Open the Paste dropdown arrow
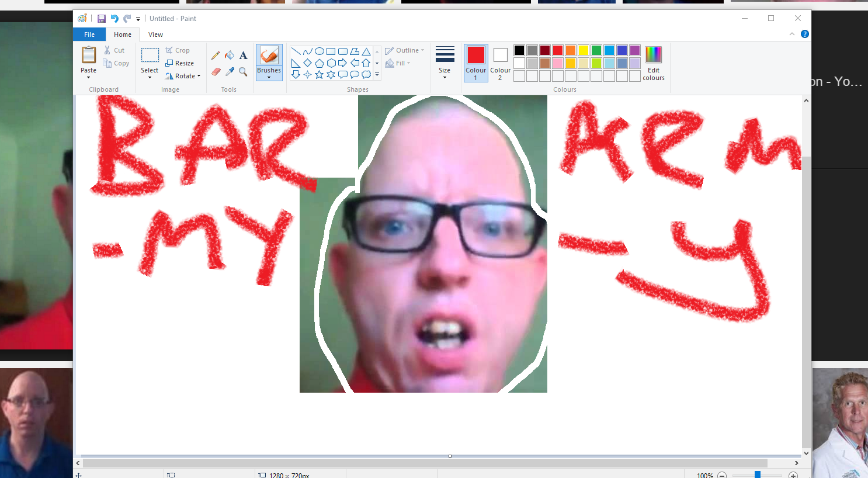The image size is (868, 478). click(x=89, y=77)
